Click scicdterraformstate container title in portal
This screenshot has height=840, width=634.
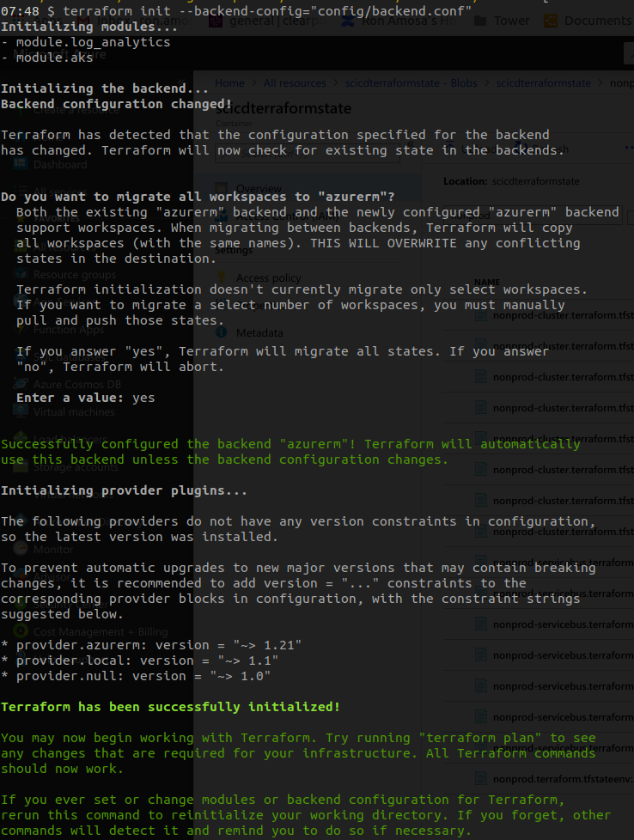tap(283, 108)
